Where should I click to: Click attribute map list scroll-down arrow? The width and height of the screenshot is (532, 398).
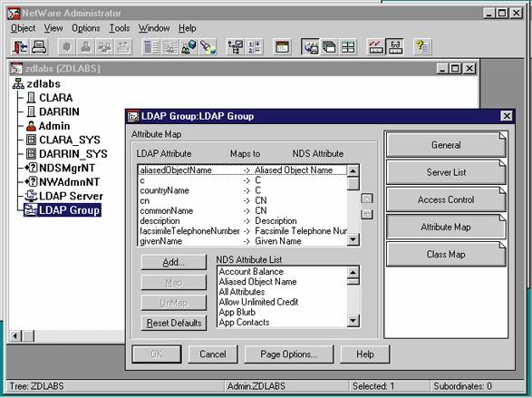[x=353, y=239]
